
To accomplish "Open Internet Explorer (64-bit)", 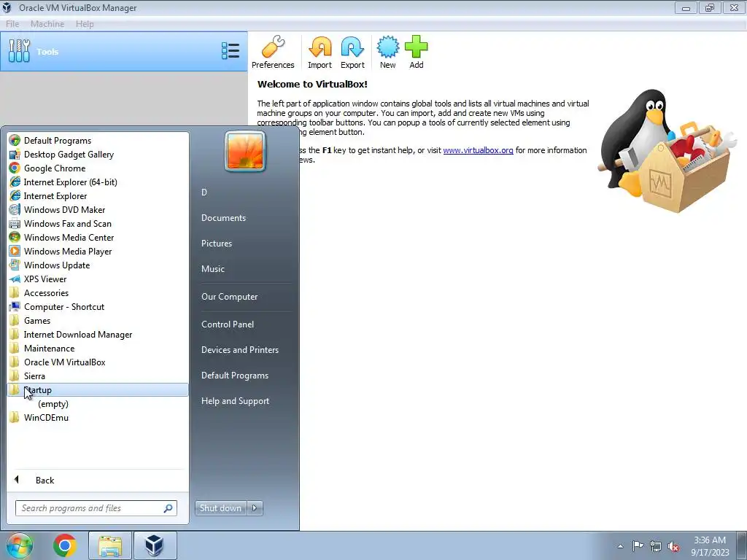I will [x=98, y=182].
